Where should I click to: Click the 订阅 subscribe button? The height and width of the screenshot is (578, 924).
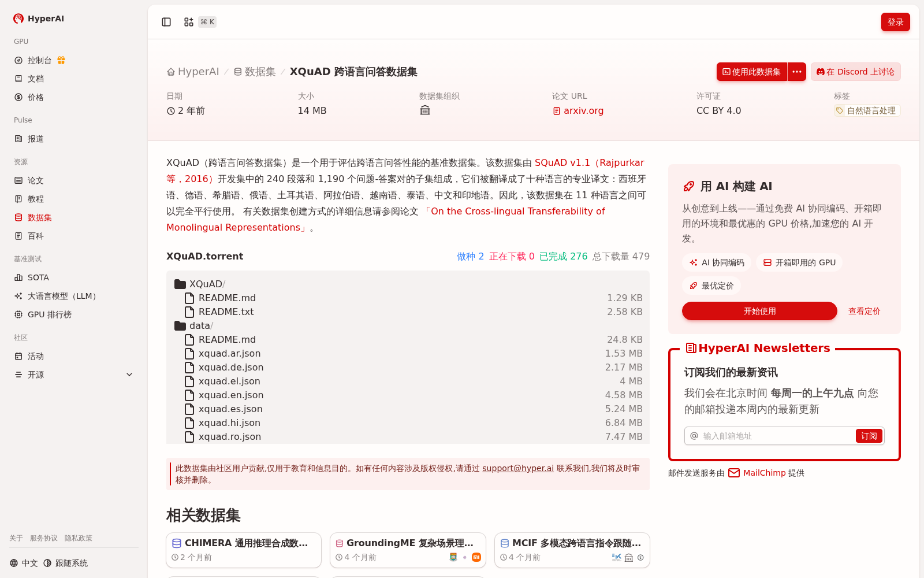click(869, 436)
